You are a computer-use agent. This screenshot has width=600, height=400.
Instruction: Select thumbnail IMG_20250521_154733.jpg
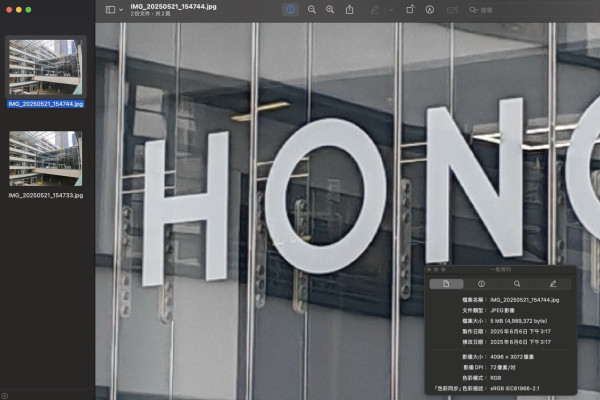[x=46, y=158]
